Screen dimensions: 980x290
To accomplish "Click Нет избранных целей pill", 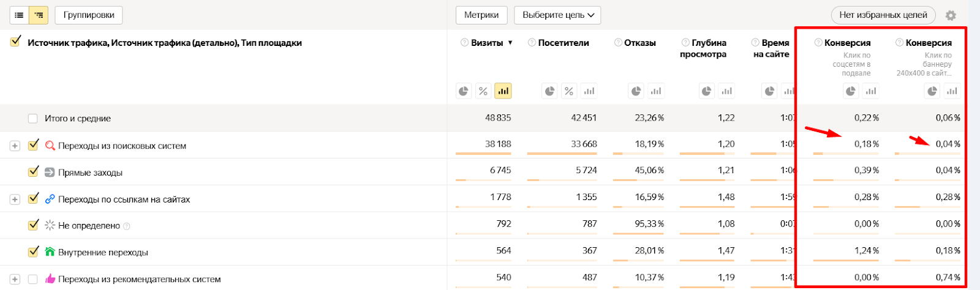I will pos(883,15).
